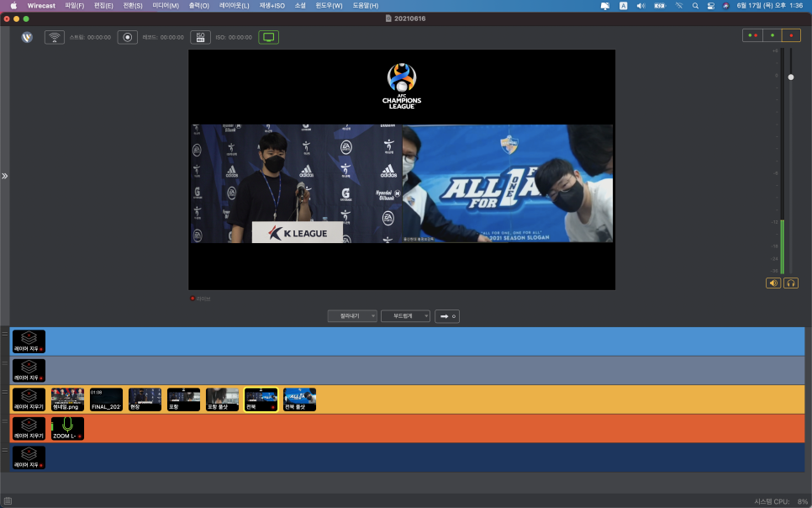Click 레이어 지우기 shot on yellow layer
The image size is (812, 508).
point(29,400)
